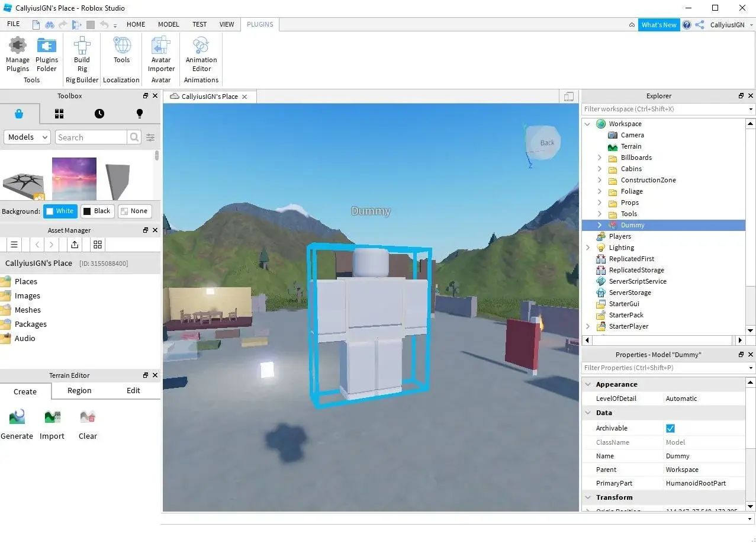This screenshot has height=543, width=756.
Task: Open the Plugins Folder
Action: 47,54
